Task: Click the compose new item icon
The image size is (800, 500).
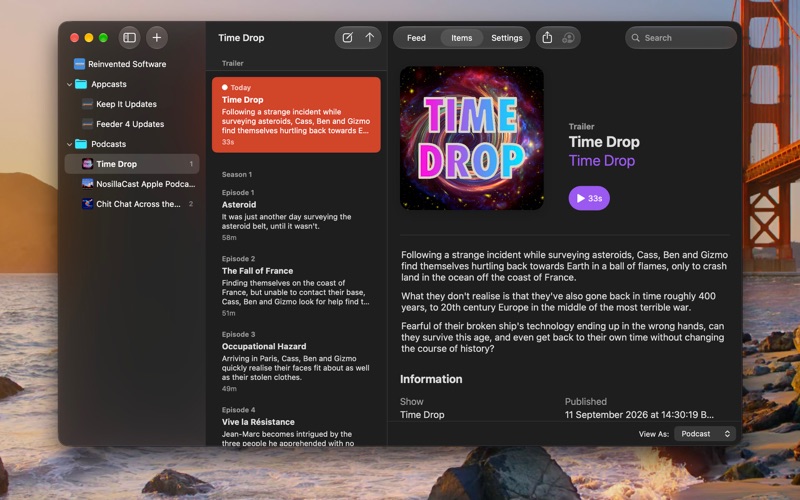Action: click(x=347, y=38)
